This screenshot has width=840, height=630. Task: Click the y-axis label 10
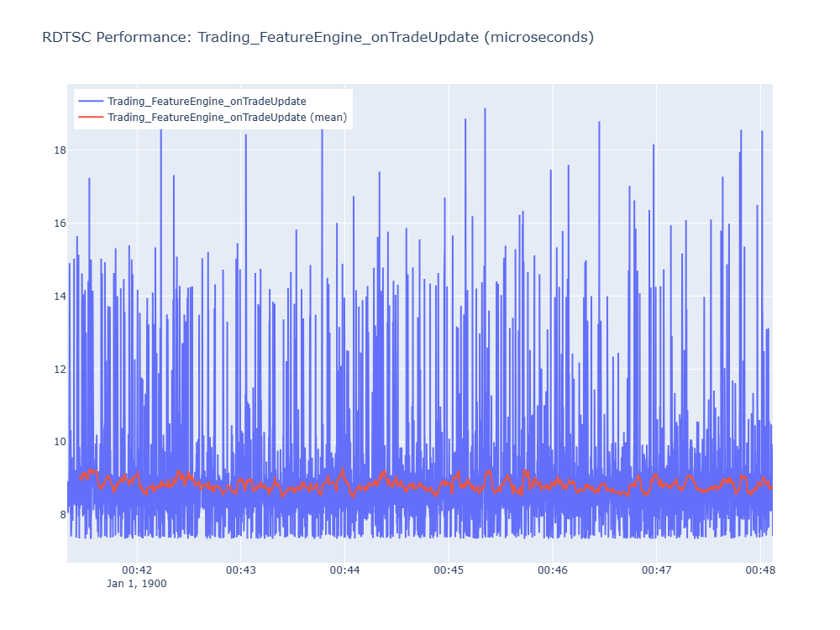(60, 442)
